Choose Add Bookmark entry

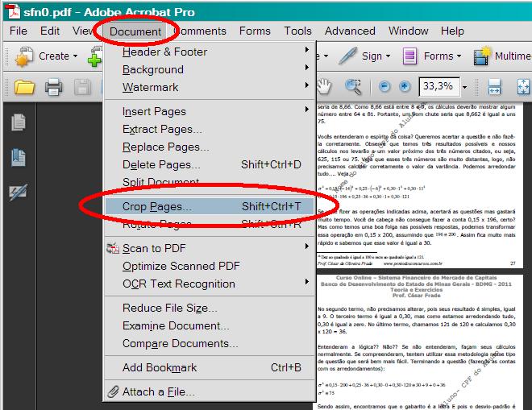209,367
